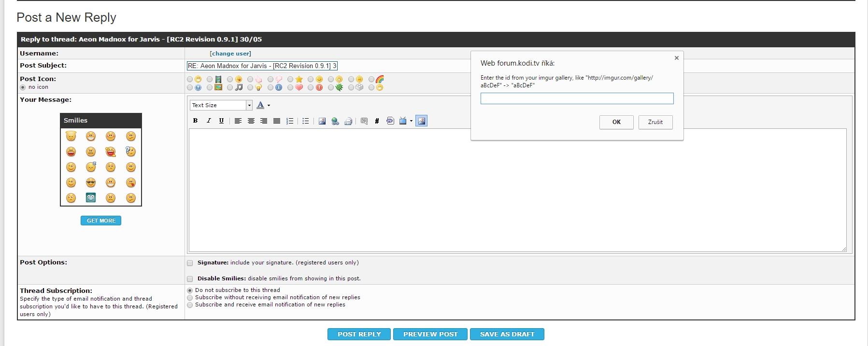Image resolution: width=868 pixels, height=346 pixels.
Task: Click the Zrušit cancel button
Action: click(x=655, y=122)
